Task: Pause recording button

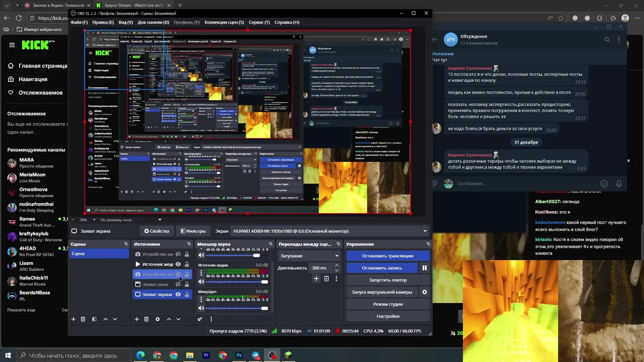Action: [x=424, y=268]
